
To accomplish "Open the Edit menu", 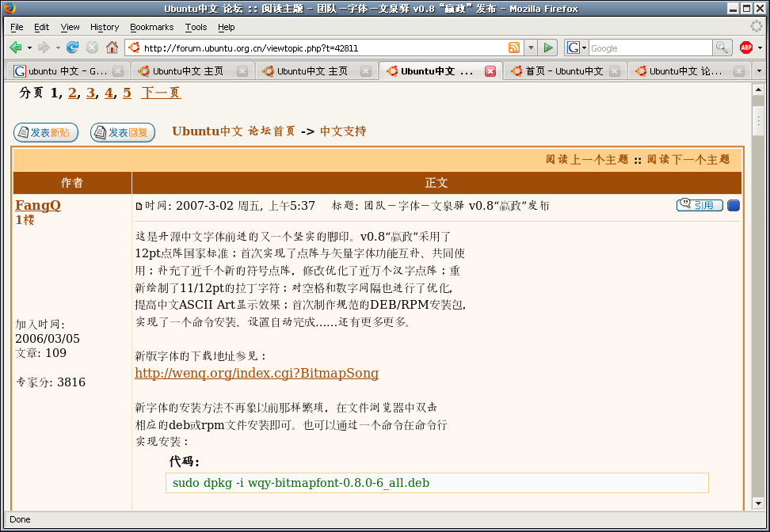I will 41,27.
